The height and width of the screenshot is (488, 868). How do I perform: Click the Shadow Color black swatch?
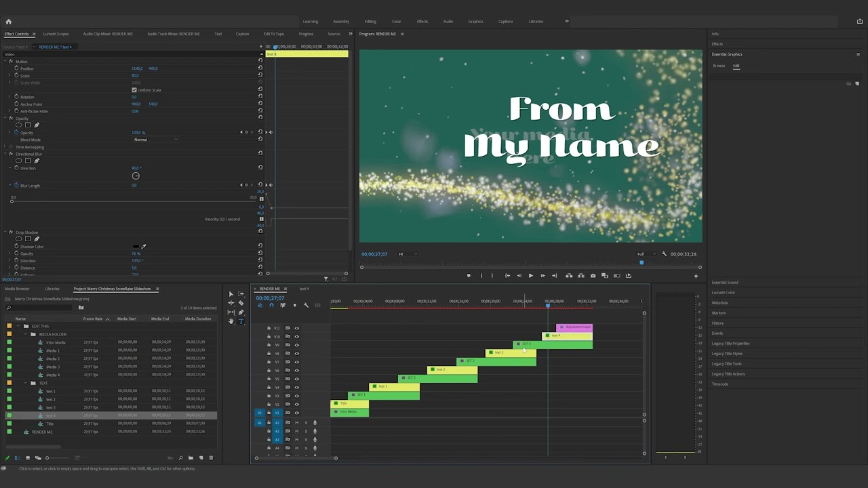136,247
